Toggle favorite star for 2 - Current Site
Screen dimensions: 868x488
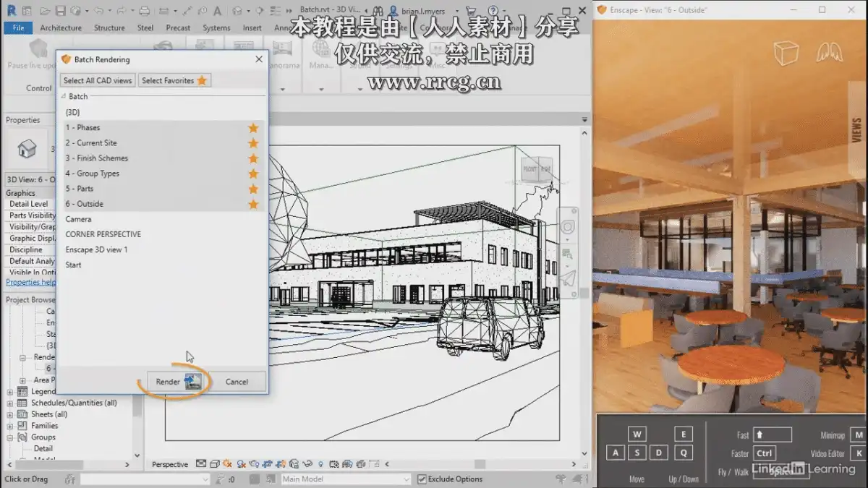[253, 143]
